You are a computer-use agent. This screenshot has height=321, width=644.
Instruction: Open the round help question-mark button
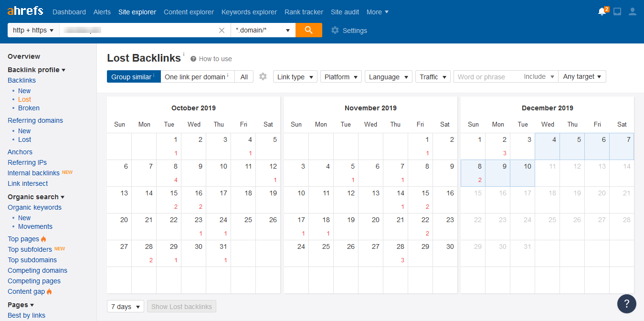click(626, 304)
